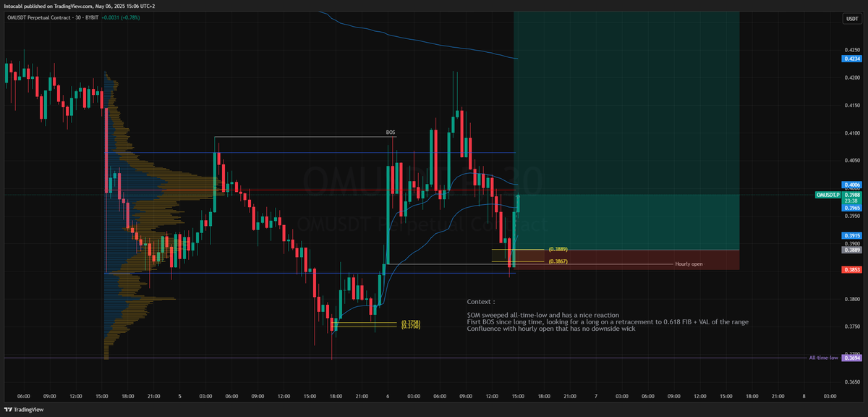The height and width of the screenshot is (417, 868).
Task: Select the red stop-loss zone of the long position
Action: coord(626,260)
